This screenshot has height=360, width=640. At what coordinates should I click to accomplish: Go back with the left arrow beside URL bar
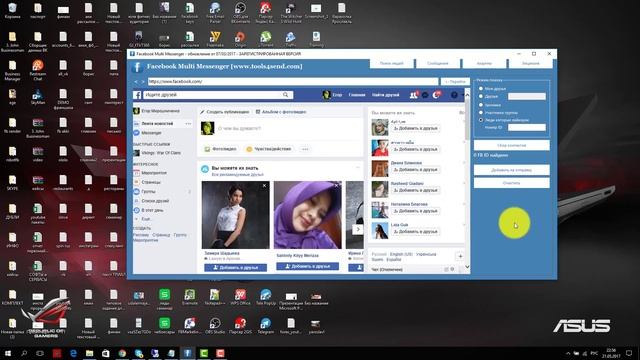[136, 82]
